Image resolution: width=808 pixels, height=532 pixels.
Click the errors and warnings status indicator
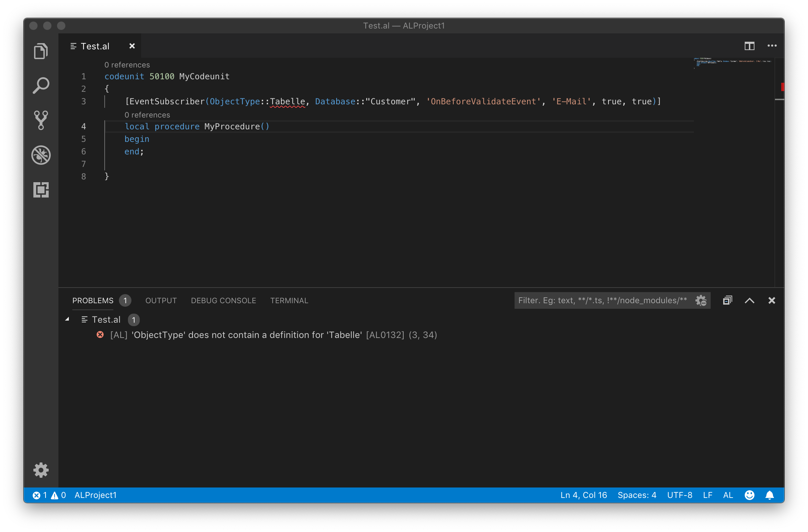(x=49, y=495)
